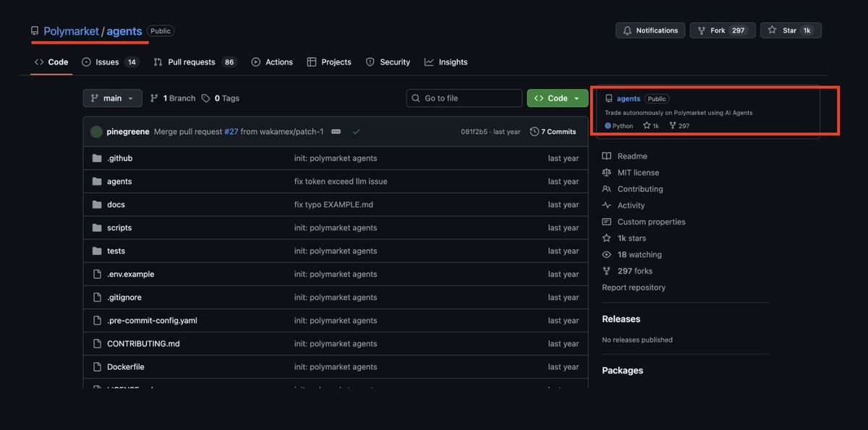Expand commit message ellipsis button
868x430 pixels.
click(336, 132)
